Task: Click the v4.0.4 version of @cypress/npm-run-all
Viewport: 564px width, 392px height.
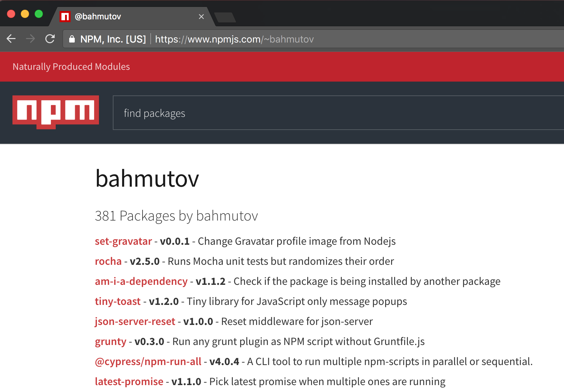Action: 224,362
